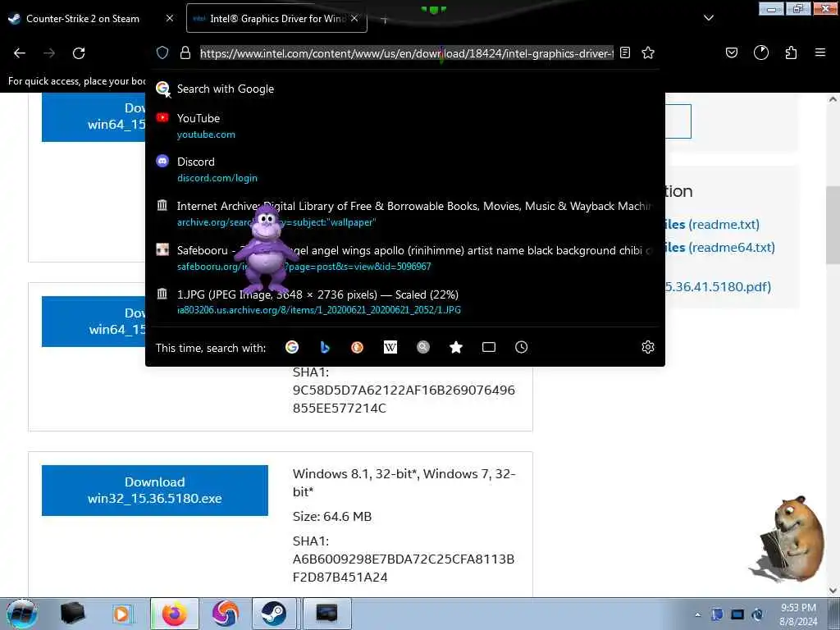The width and height of the screenshot is (840, 630).
Task: Click the purple gorilla desktop buddy
Action: coord(266,249)
